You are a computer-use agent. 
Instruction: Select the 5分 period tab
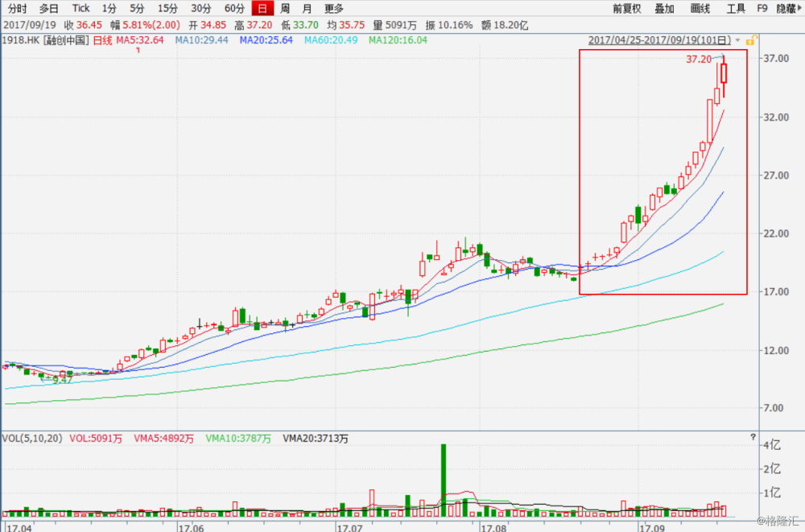click(137, 8)
